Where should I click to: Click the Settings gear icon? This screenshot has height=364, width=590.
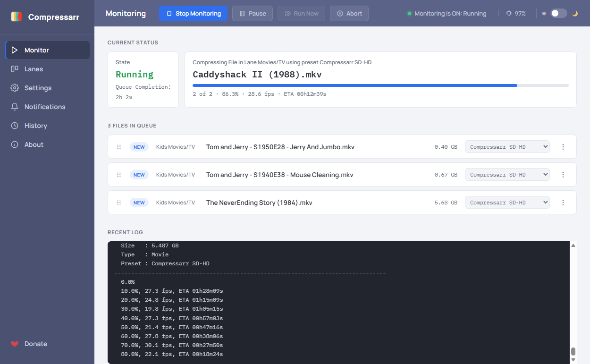pyautogui.click(x=15, y=88)
